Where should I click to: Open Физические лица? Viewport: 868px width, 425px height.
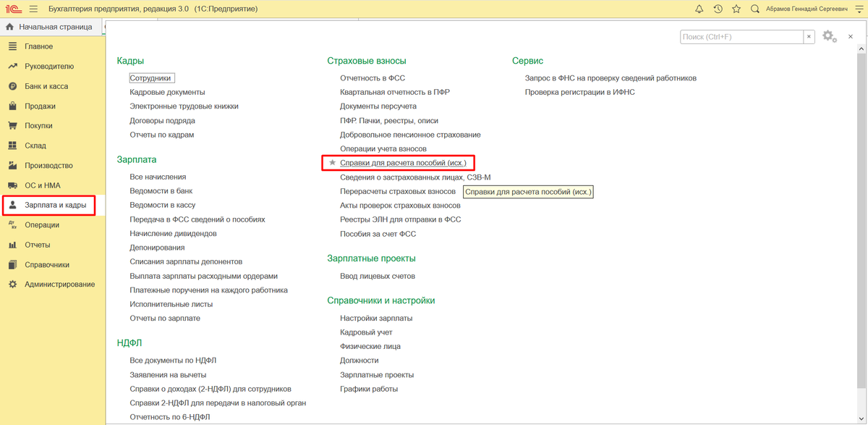pyautogui.click(x=370, y=346)
